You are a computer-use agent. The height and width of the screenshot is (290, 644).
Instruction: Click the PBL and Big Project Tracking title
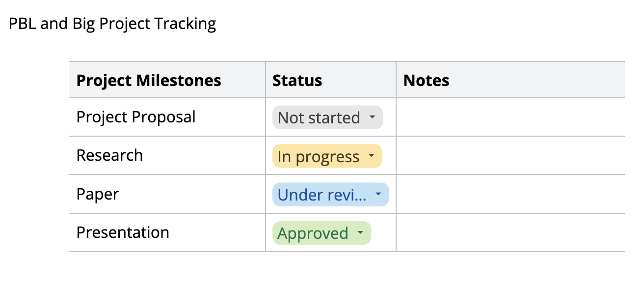pyautogui.click(x=112, y=24)
